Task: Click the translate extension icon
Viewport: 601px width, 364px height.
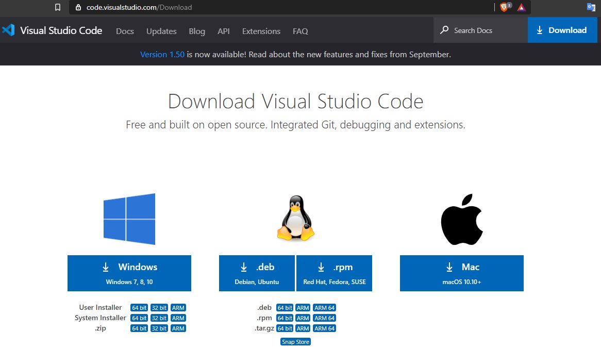Action: pyautogui.click(x=591, y=7)
